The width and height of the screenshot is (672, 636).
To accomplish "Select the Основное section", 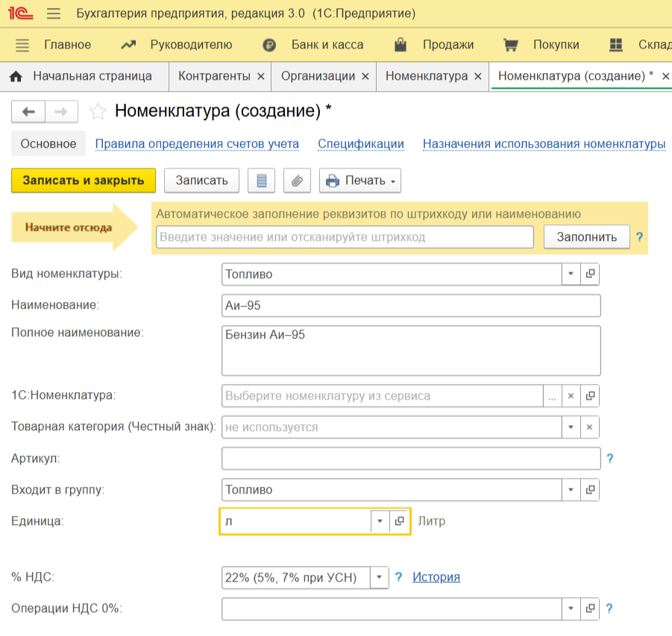I will coord(48,144).
